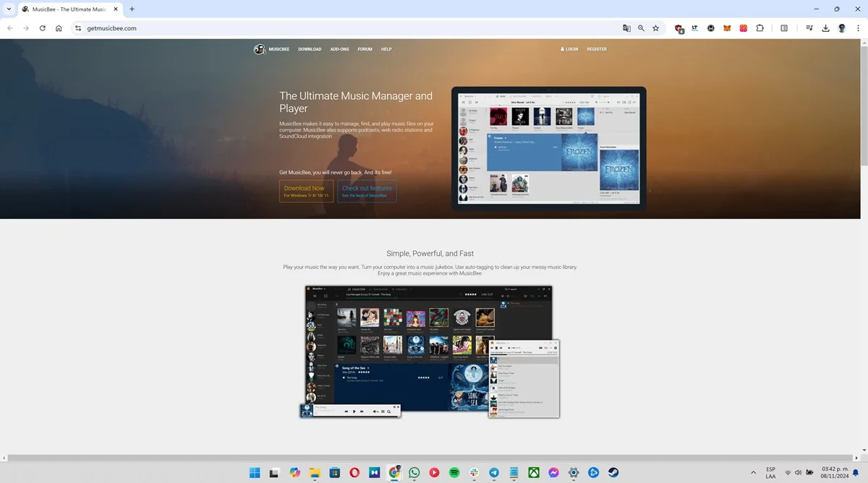Open Chrome's Downloads icon
868x483 pixels.
tap(825, 28)
